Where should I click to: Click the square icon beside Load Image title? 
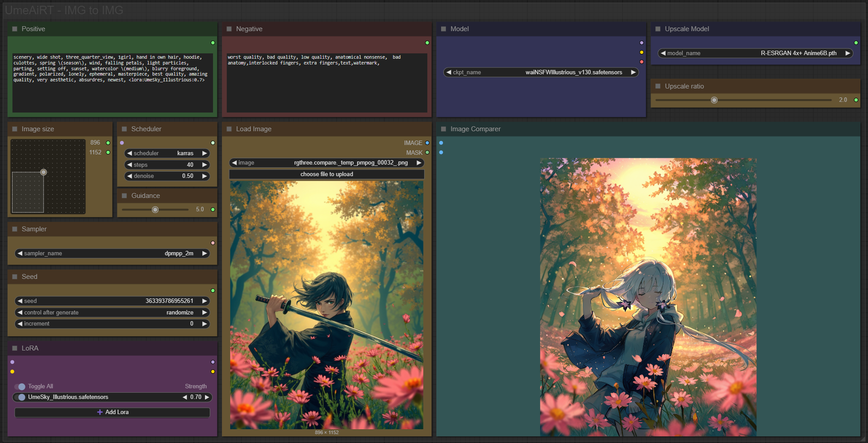coord(229,129)
